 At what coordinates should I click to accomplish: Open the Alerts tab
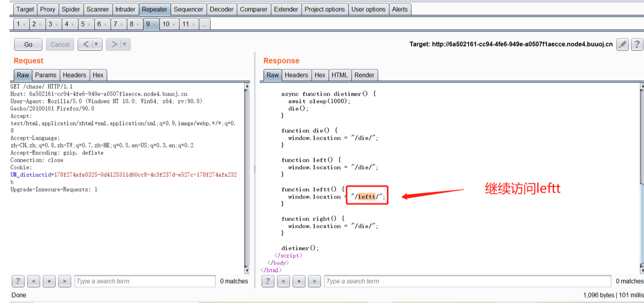click(x=400, y=9)
